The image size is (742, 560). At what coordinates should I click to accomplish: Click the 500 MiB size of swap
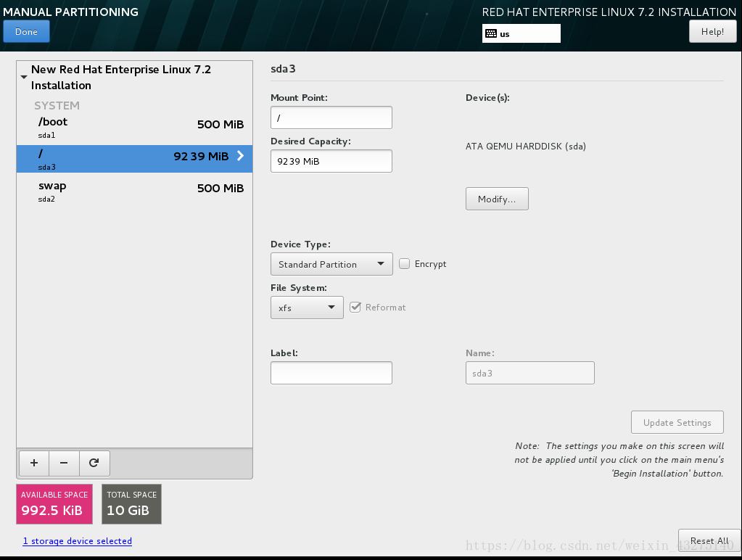pyautogui.click(x=220, y=189)
